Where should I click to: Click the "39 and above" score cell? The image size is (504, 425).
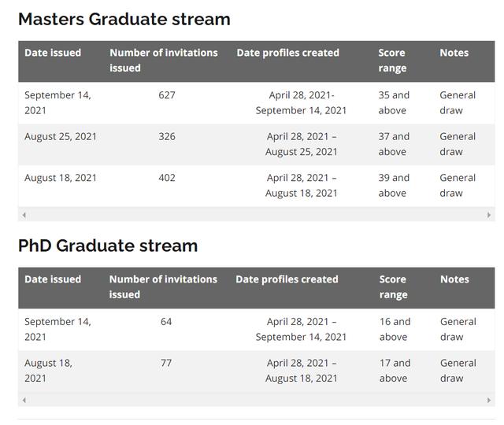(x=394, y=186)
